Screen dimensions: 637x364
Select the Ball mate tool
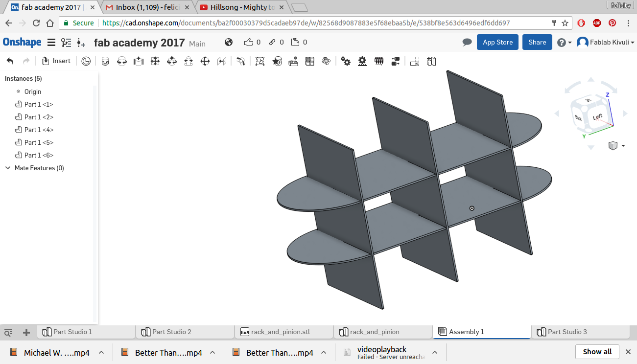(205, 61)
